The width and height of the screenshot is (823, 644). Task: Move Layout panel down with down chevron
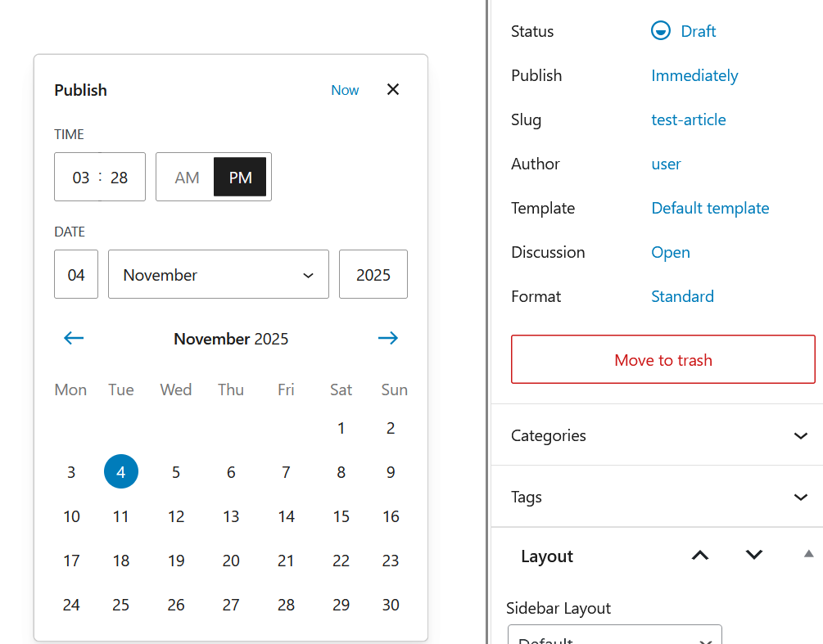754,556
